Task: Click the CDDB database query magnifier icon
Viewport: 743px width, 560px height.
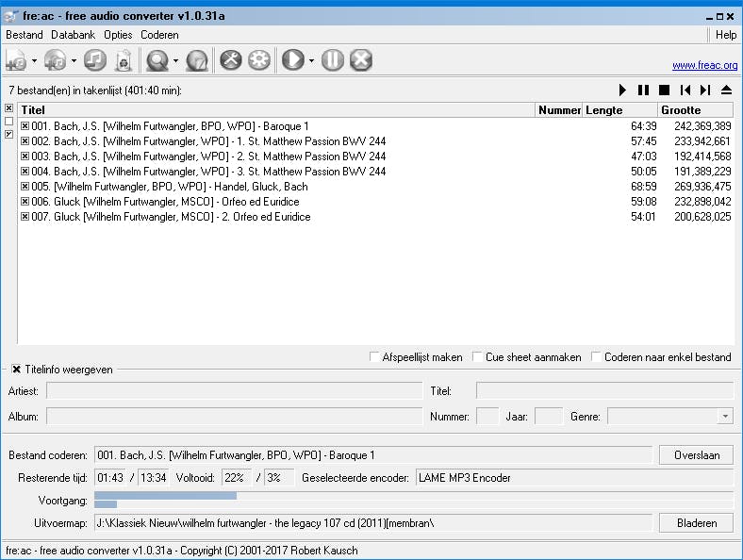Action: point(157,60)
